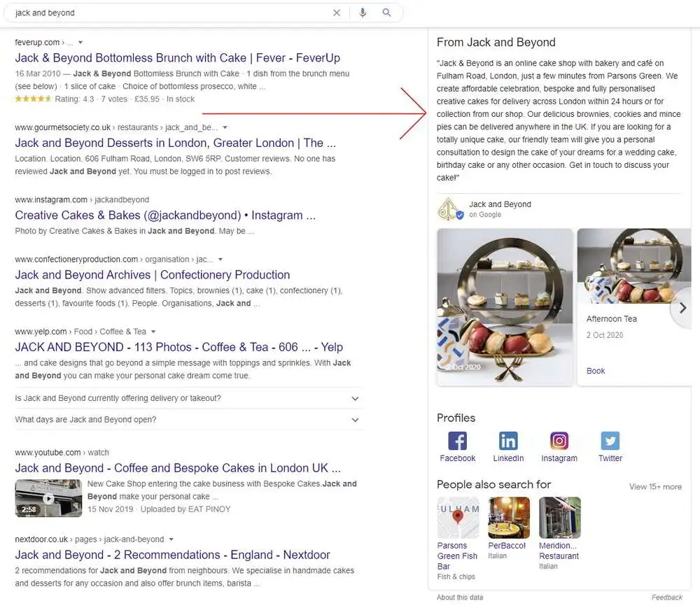Expand the 'What days are Jack and Beyond open?' question
The image size is (700, 608).
pyautogui.click(x=189, y=420)
